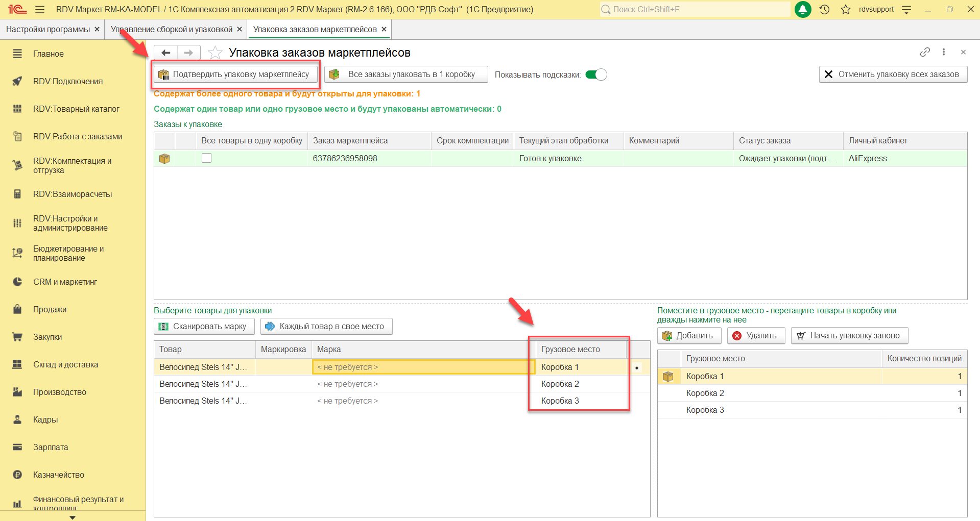This screenshot has height=521, width=980.
Task: Switch to 'Настройки программы' tab
Action: click(x=48, y=30)
